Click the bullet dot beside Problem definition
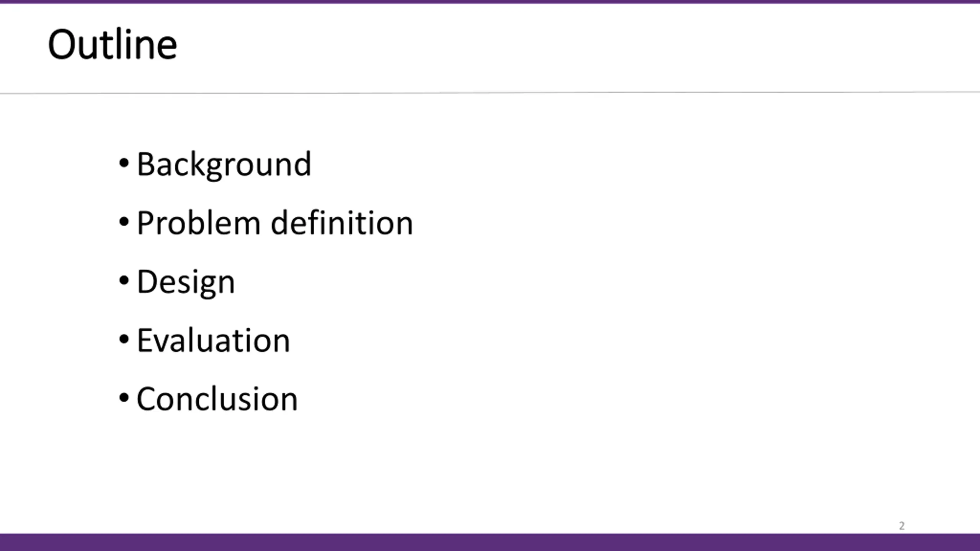 124,221
